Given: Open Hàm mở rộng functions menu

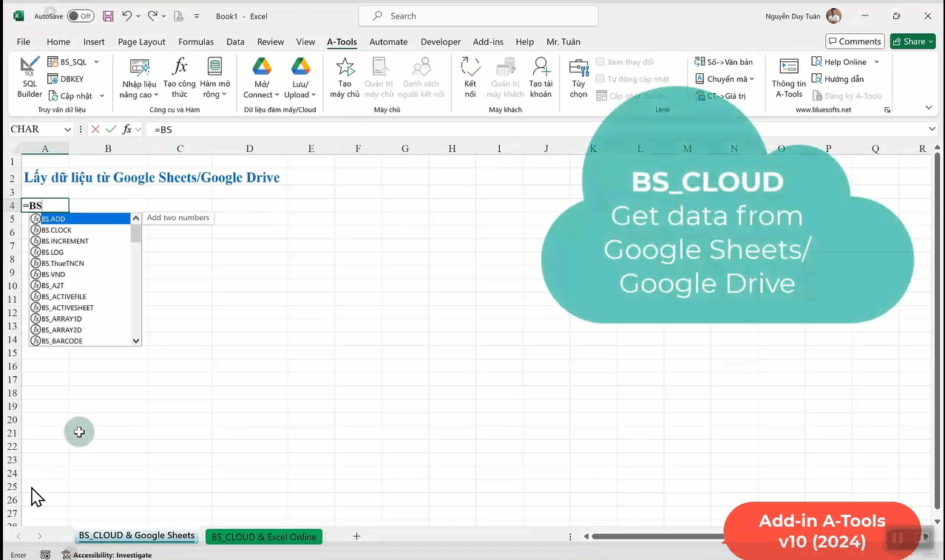Looking at the screenshot, I should coord(215,78).
